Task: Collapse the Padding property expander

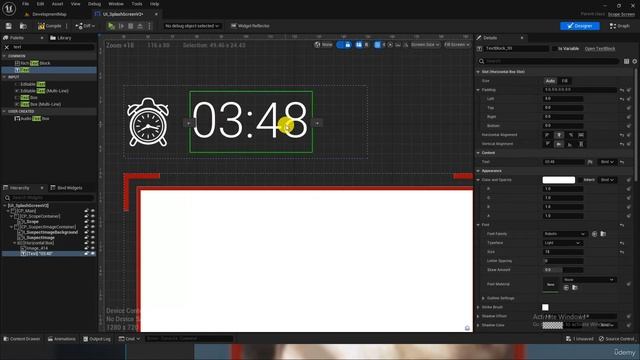Action: tap(478, 90)
